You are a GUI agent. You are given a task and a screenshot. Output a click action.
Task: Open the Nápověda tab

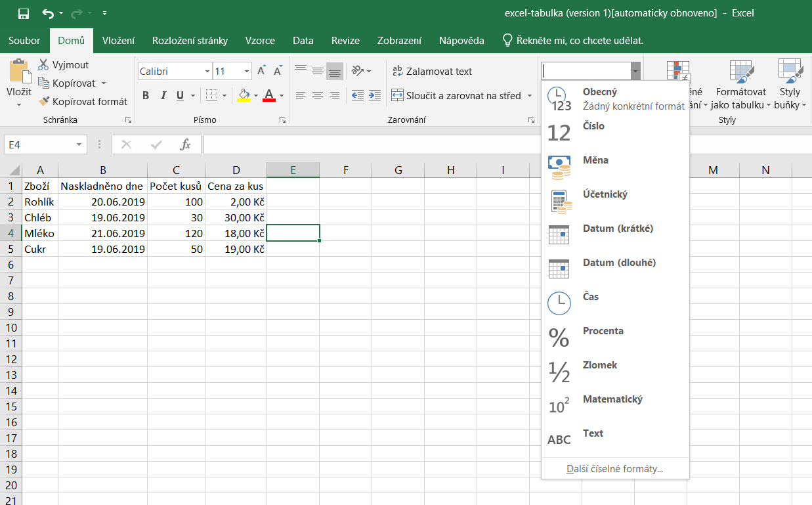coord(461,40)
